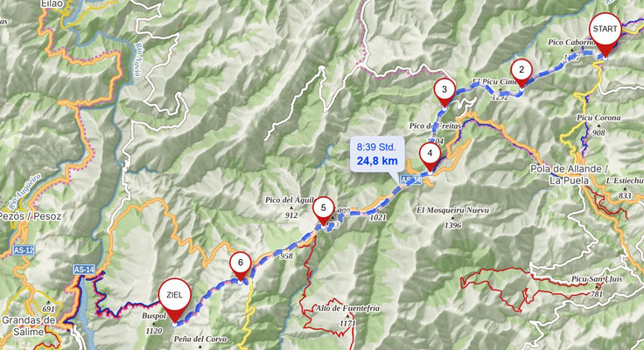The image size is (644, 350).
Task: Click the Alto de Fuentefría peak label
Action: 347,308
